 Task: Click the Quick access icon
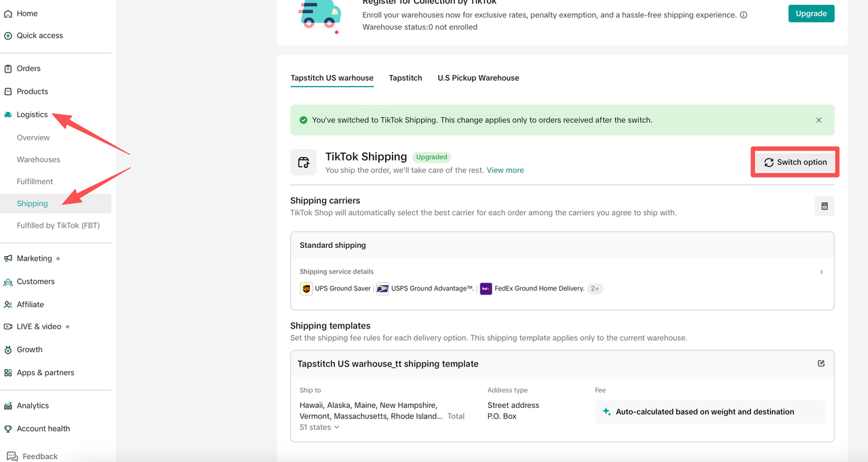tap(8, 35)
